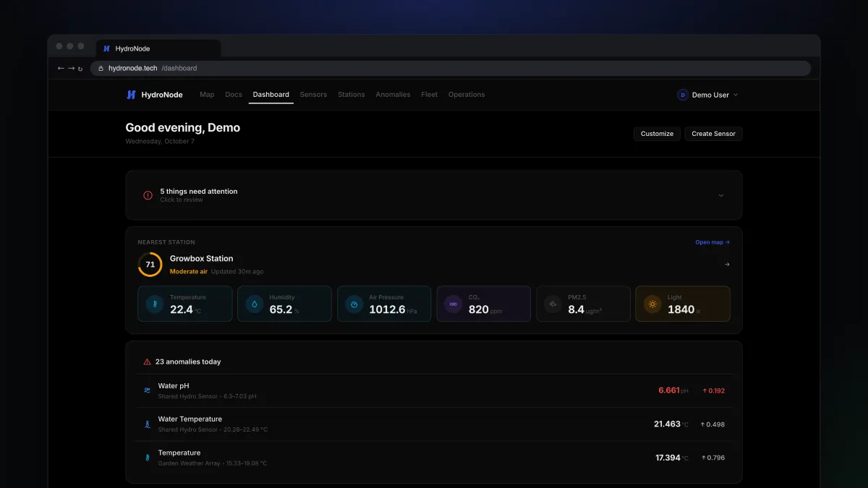Click the sun icon on the Light card

point(652,304)
